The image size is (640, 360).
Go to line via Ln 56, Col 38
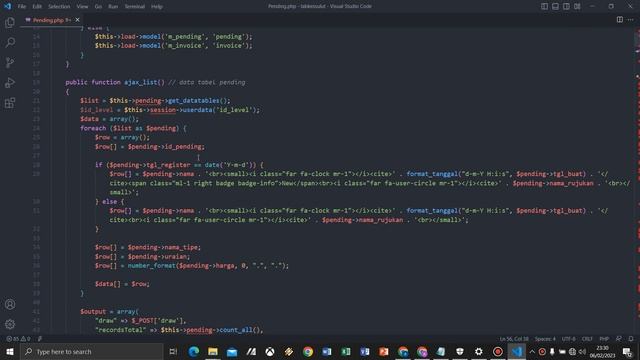(514, 339)
